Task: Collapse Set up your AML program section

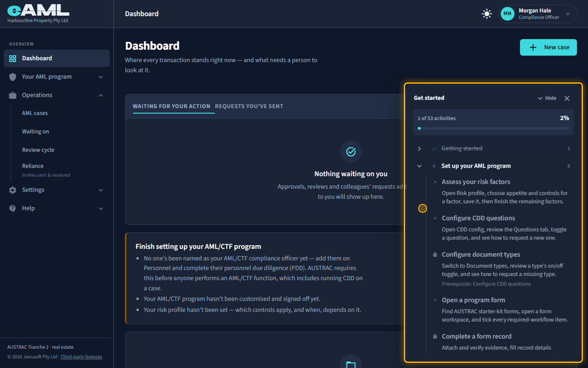Action: (x=419, y=166)
